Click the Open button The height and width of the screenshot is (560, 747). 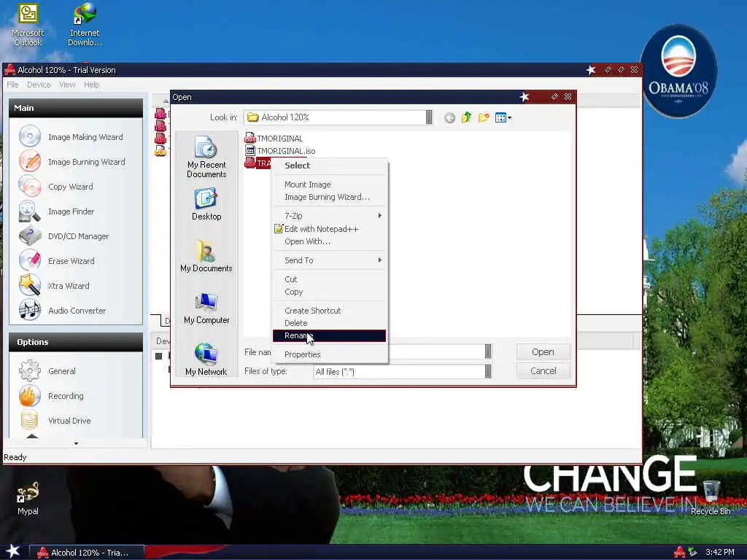click(x=543, y=352)
